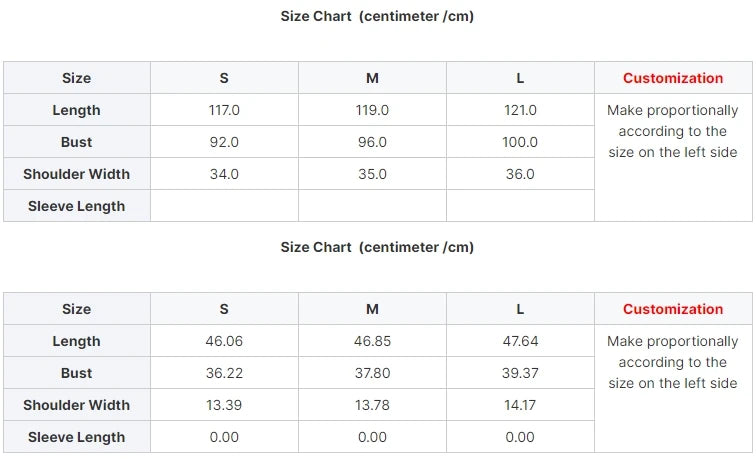Viewport: 756px width, 459px height.
Task: Click the red Customization header in top table
Action: tap(673, 78)
